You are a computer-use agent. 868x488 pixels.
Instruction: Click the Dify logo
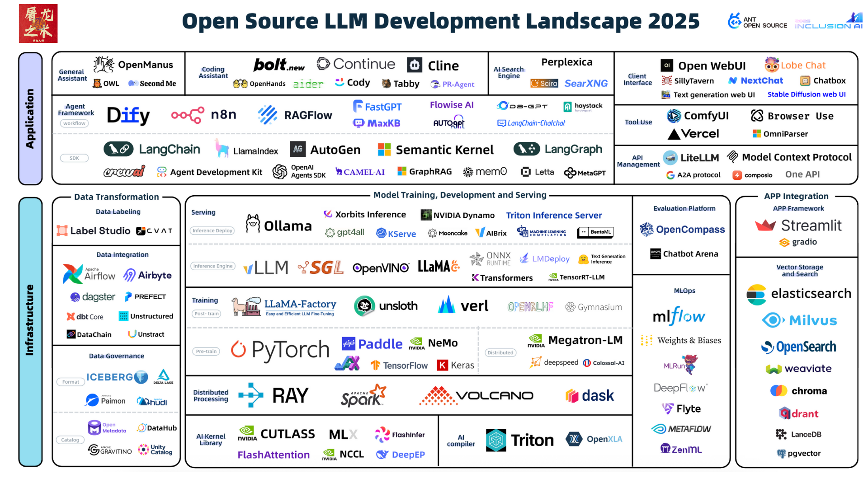pos(128,115)
